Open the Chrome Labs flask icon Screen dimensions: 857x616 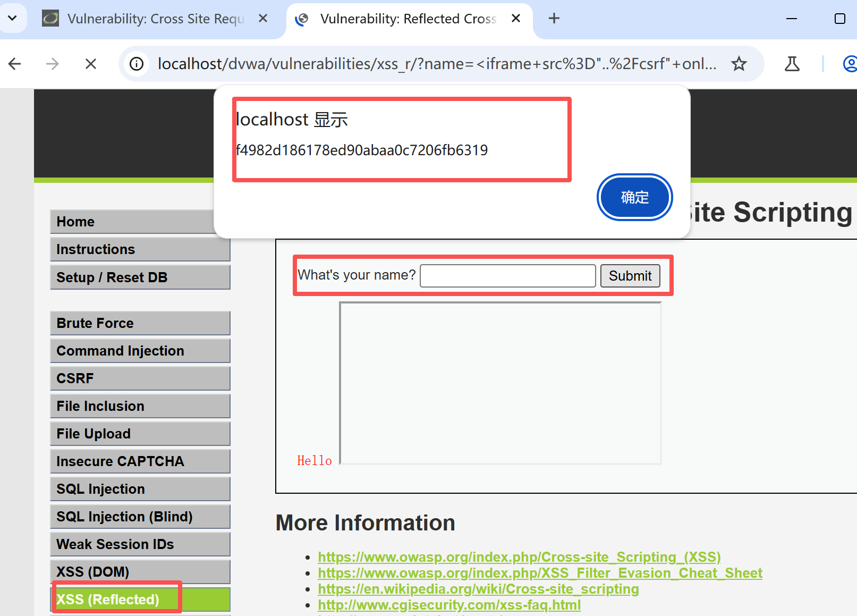click(x=792, y=64)
